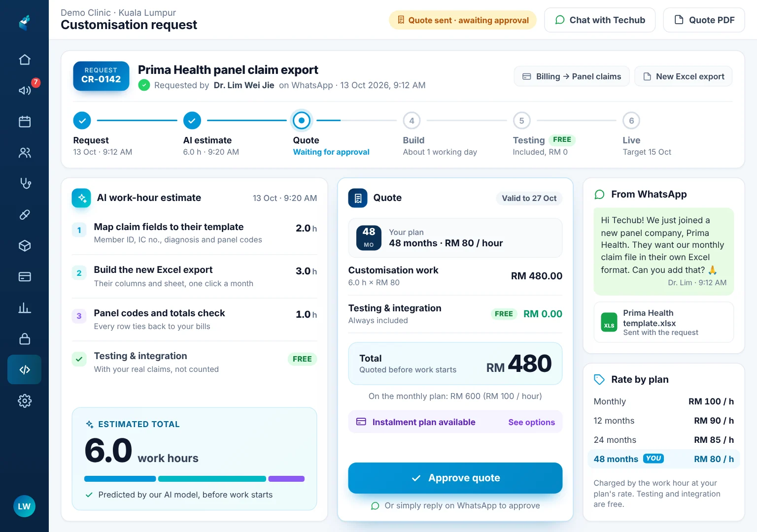
Task: Open the box inventory icon in the sidebar
Action: (25, 246)
